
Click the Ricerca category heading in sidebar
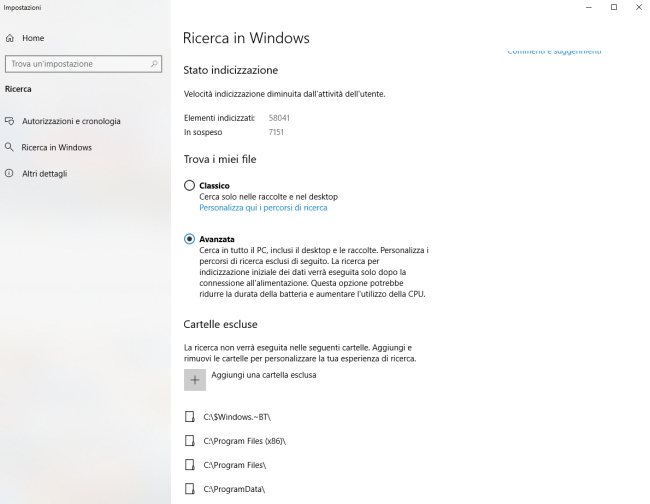coord(18,89)
